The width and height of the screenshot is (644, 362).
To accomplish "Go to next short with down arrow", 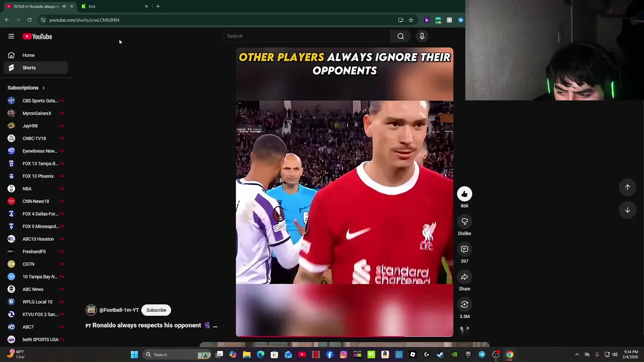I will [627, 210].
